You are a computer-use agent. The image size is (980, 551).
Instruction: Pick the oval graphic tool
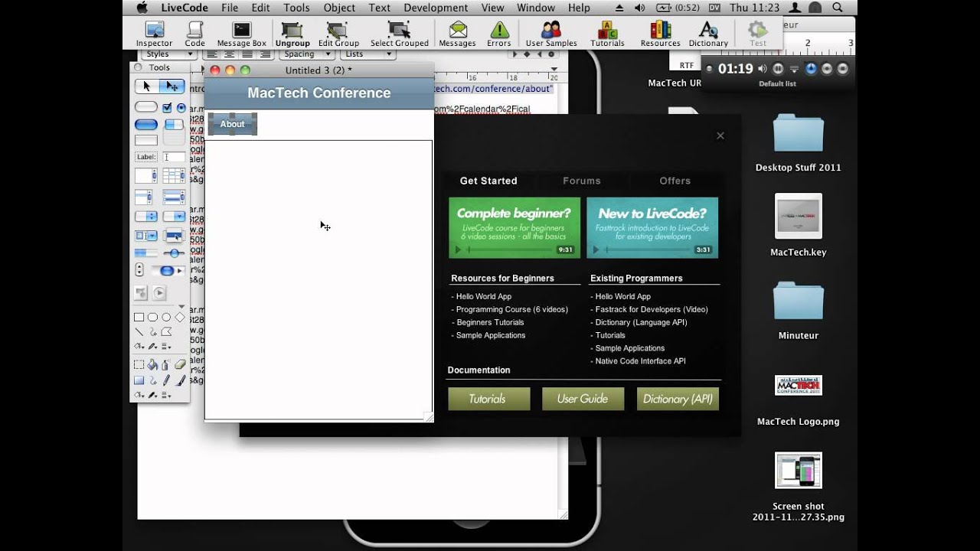tap(166, 317)
